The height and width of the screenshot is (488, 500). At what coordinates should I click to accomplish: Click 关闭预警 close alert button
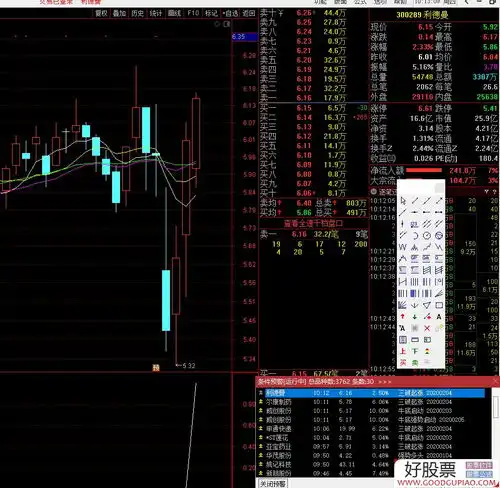tap(273, 484)
